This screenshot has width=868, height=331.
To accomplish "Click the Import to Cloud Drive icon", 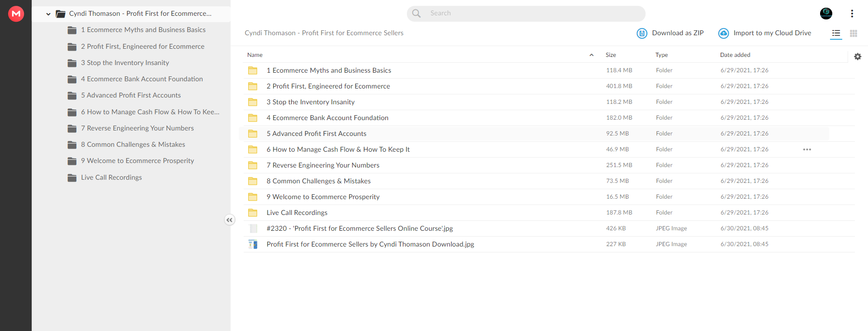I will [x=724, y=33].
